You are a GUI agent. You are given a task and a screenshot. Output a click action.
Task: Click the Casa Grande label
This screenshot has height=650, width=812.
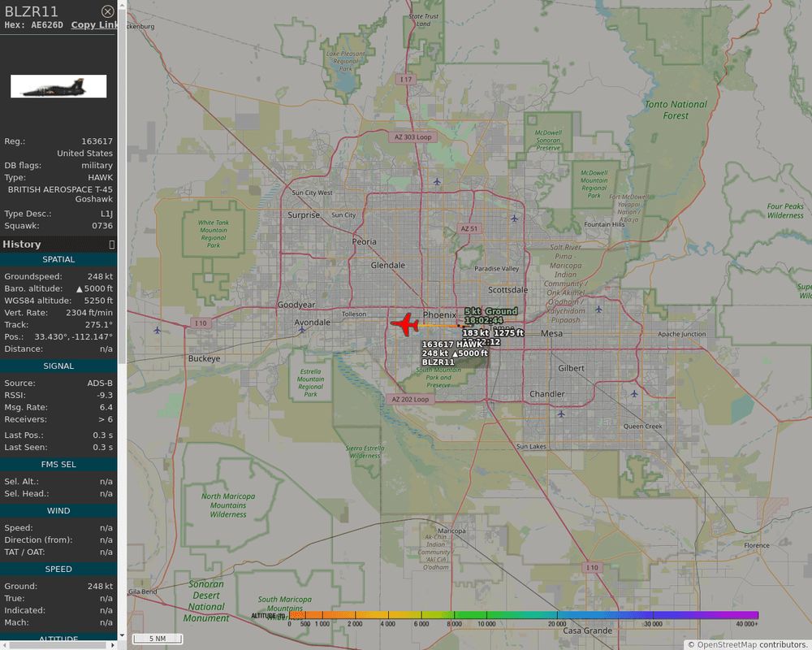[587, 630]
